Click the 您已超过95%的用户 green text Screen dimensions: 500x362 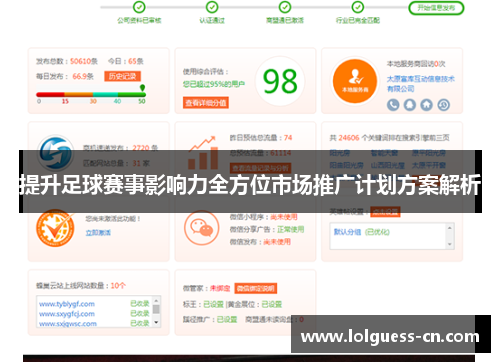(214, 84)
